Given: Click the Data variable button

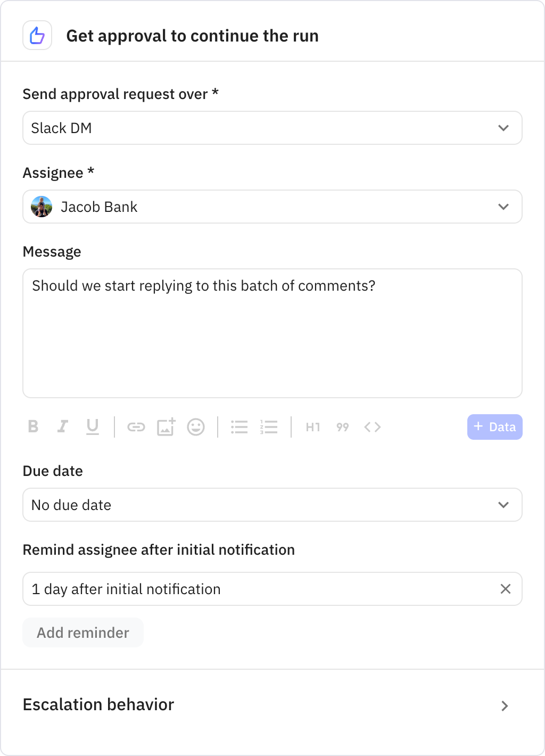Looking at the screenshot, I should [494, 426].
